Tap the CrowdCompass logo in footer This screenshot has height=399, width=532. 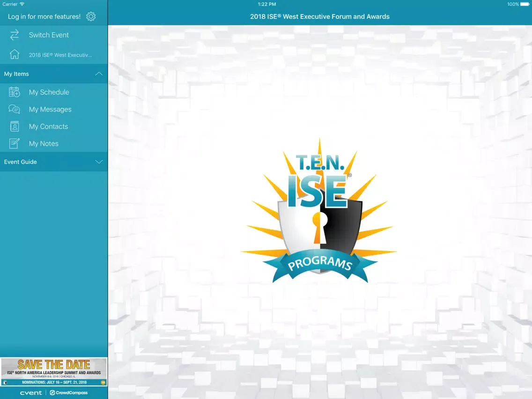tap(68, 392)
